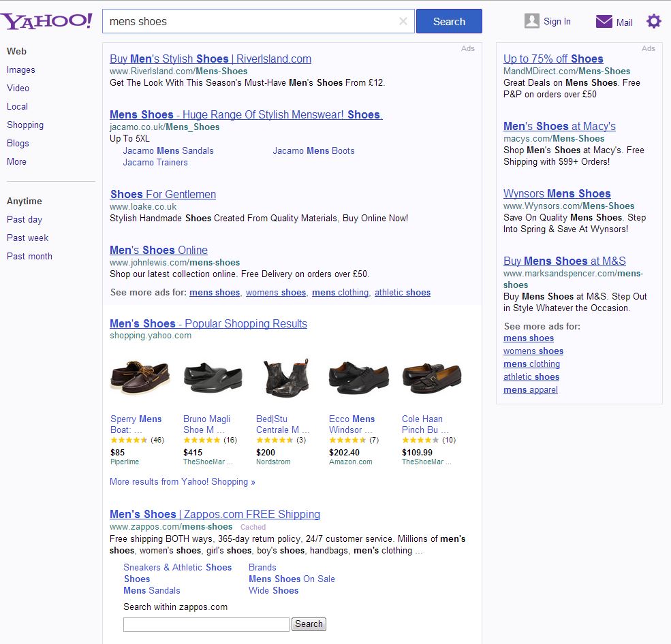Open the Cached link for Zappos result
Viewport: 671px width, 644px height.
pyautogui.click(x=253, y=527)
